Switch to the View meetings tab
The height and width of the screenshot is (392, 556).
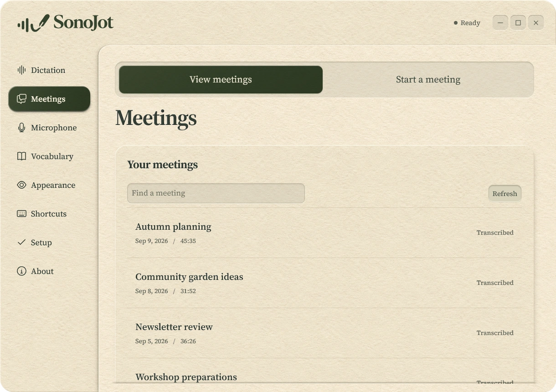[221, 80]
